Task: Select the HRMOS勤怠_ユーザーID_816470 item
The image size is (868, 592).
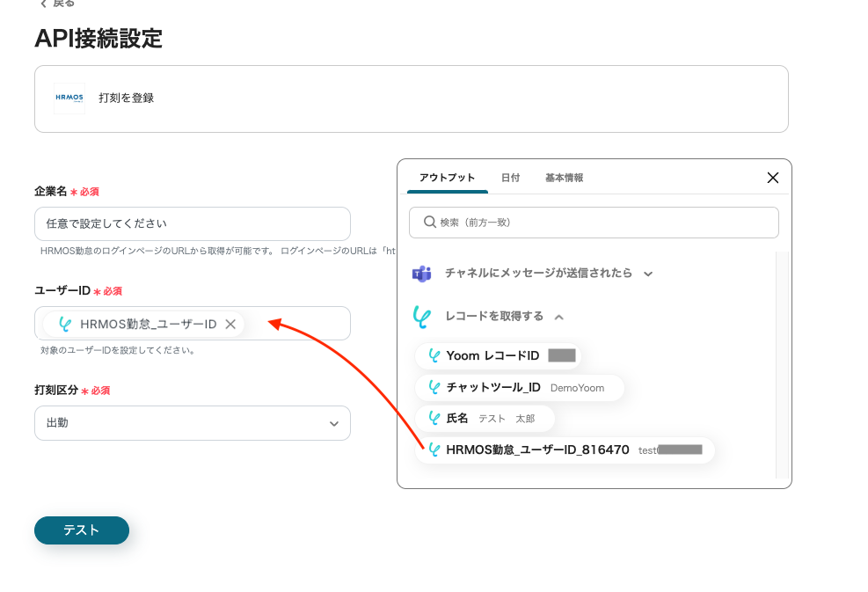Action: 565,449
